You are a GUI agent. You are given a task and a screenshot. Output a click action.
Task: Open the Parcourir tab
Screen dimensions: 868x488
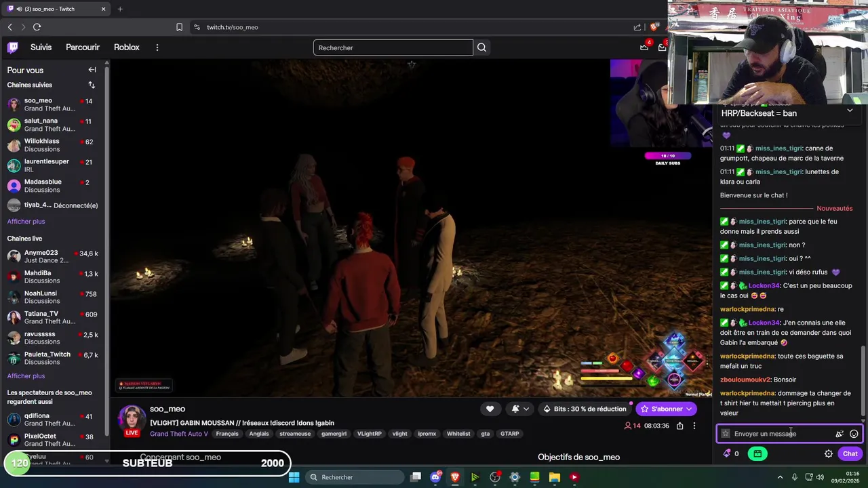83,47
